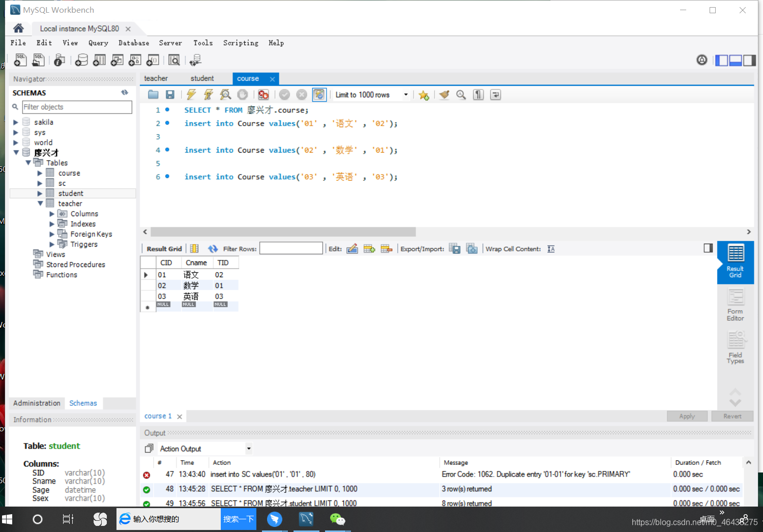The image size is (763, 532).
Task: Expand the world schema
Action: click(16, 142)
